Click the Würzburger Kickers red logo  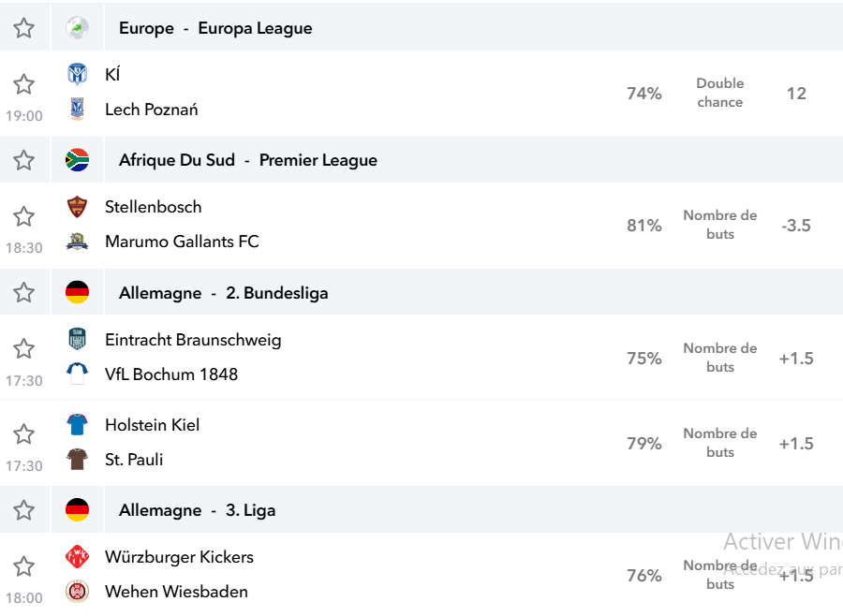click(77, 557)
